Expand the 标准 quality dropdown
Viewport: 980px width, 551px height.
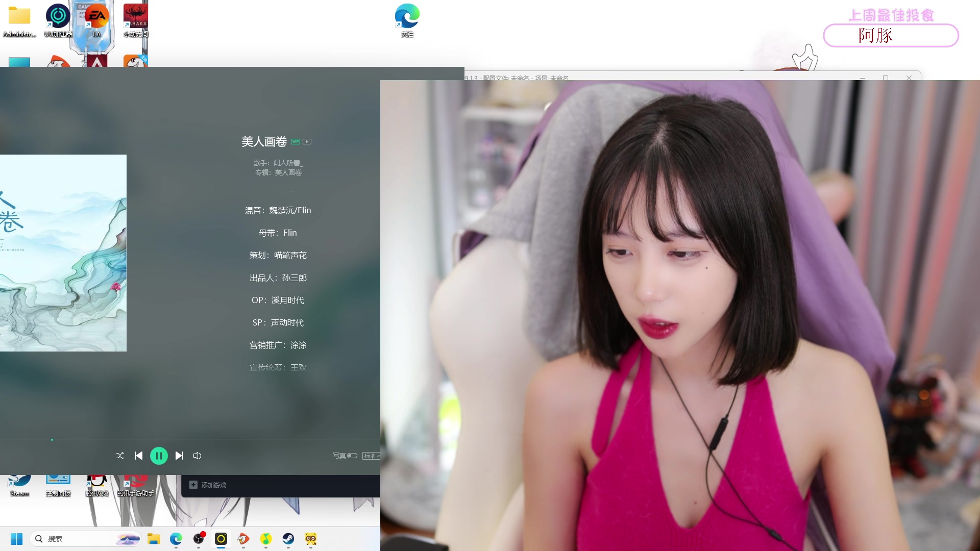click(x=371, y=456)
